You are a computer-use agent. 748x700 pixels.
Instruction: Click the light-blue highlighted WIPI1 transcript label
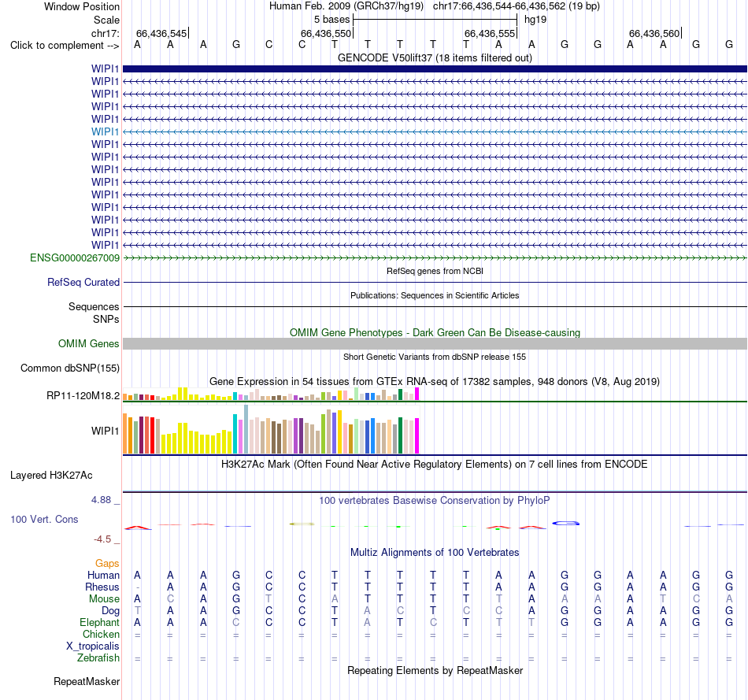(105, 131)
